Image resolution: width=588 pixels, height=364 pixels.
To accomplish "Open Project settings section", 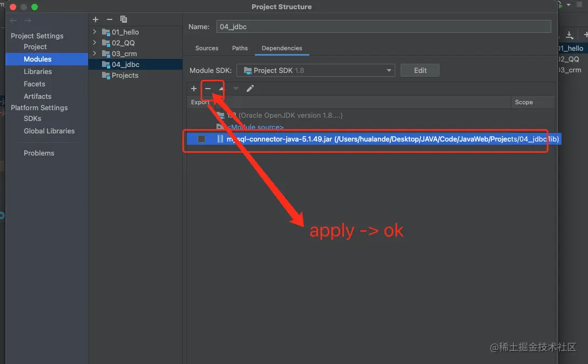I will pos(35,46).
